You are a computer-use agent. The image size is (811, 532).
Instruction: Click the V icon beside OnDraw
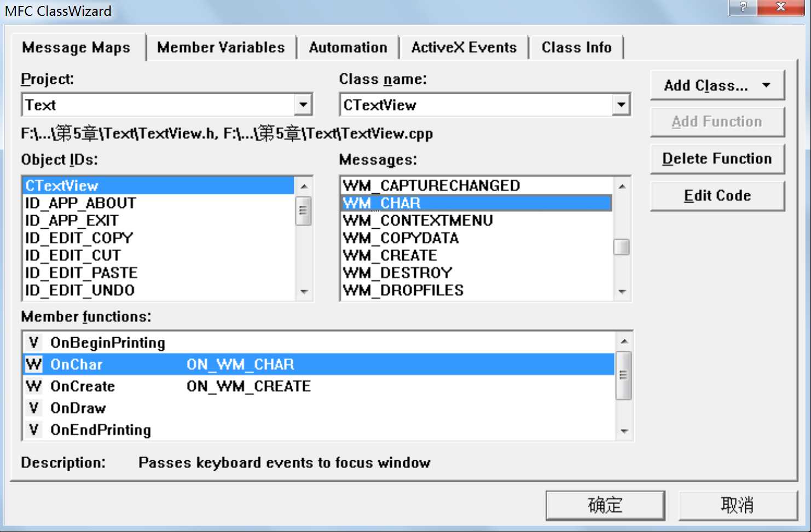pos(34,408)
